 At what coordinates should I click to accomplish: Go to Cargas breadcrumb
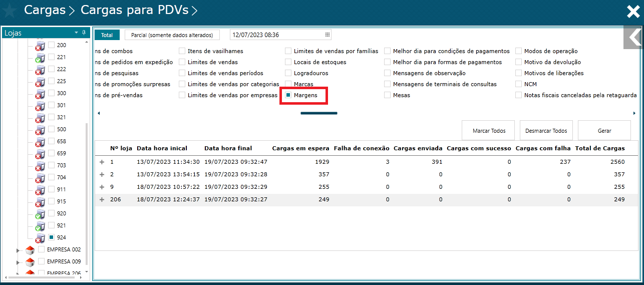[x=45, y=10]
